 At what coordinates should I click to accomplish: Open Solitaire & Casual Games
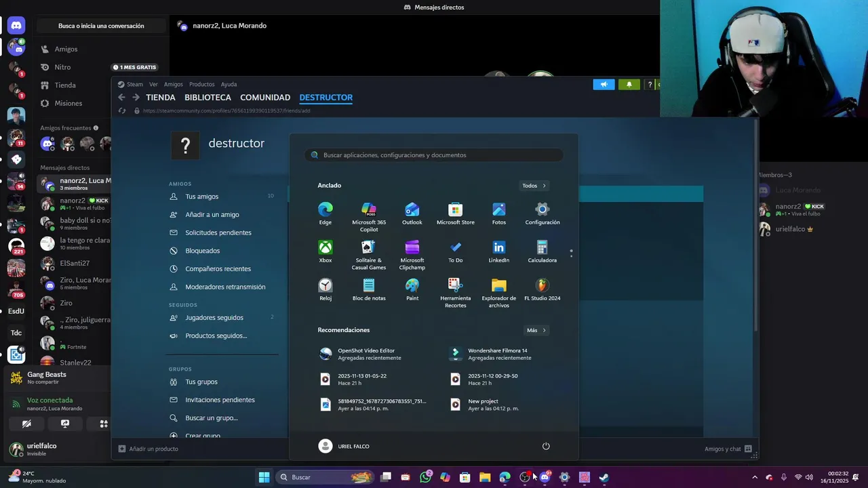click(369, 255)
